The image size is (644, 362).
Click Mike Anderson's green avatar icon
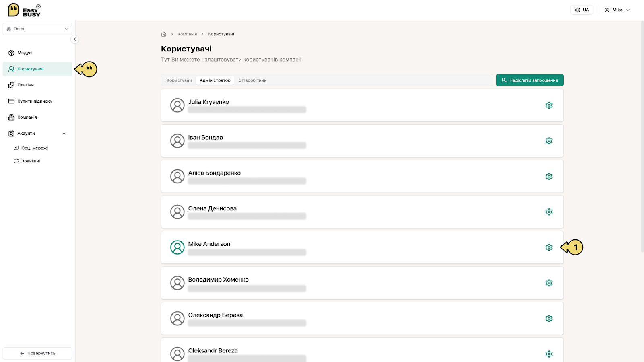(177, 247)
